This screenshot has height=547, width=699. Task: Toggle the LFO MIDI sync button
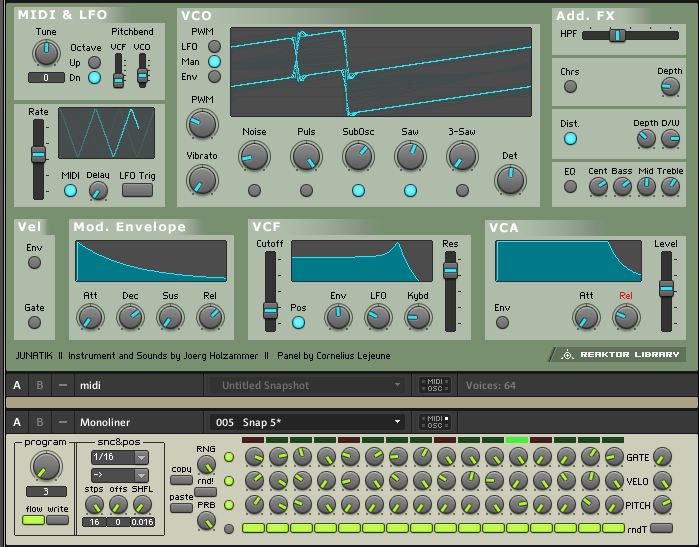(x=70, y=191)
